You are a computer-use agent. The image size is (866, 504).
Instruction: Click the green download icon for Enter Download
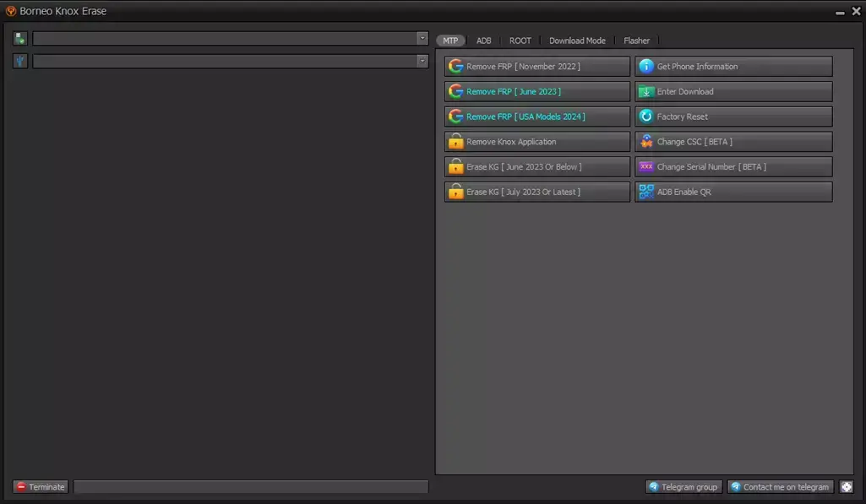pyautogui.click(x=646, y=92)
